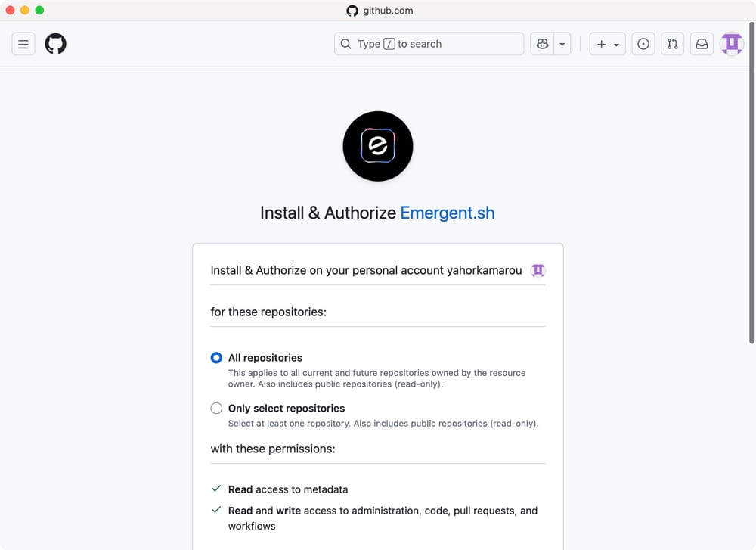Viewport: 756px width, 550px height.
Task: Click the GitHub favicon in the title bar
Action: point(352,11)
